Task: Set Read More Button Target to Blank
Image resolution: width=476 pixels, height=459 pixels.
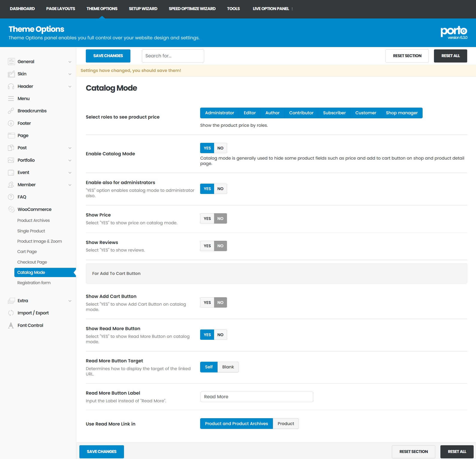Action: click(x=228, y=367)
